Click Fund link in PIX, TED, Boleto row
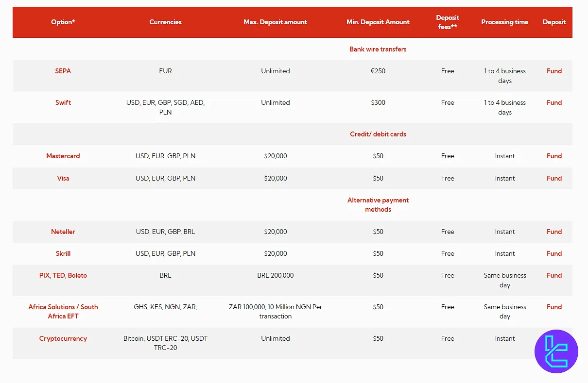The image size is (588, 383). (x=554, y=275)
